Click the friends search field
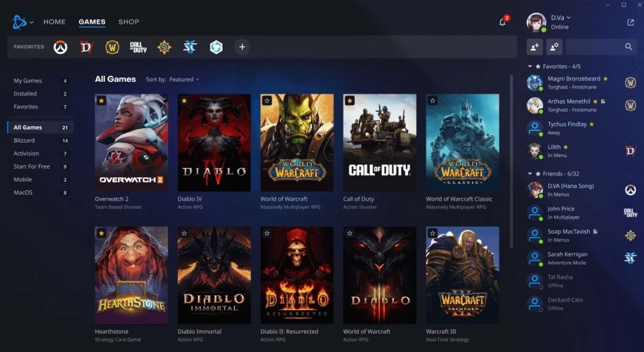The height and width of the screenshot is (352, 644). pos(601,47)
